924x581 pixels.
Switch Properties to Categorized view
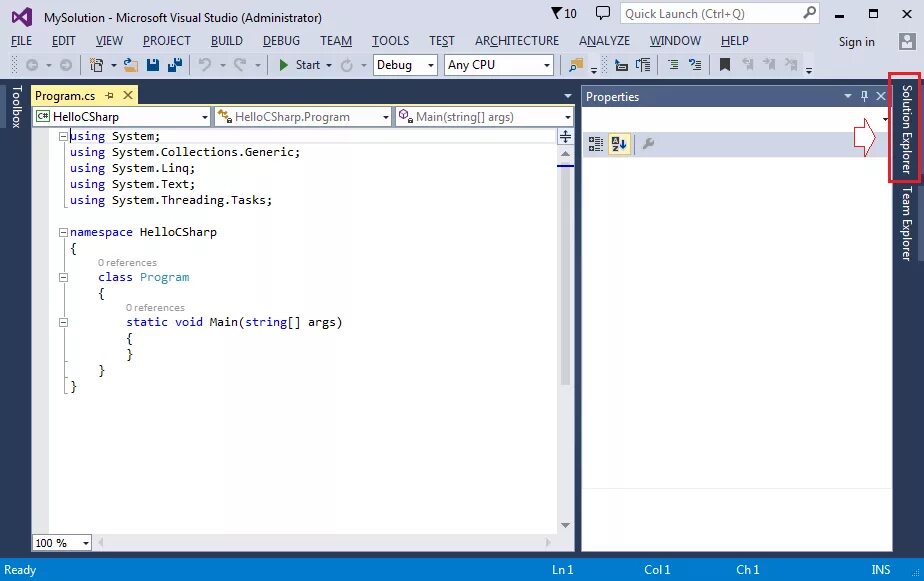coord(596,144)
